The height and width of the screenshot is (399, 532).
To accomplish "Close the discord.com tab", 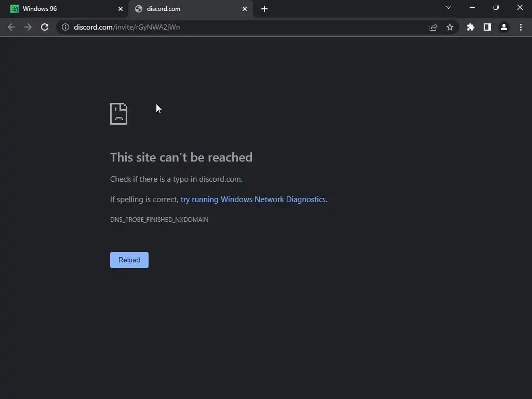I will coord(245,9).
